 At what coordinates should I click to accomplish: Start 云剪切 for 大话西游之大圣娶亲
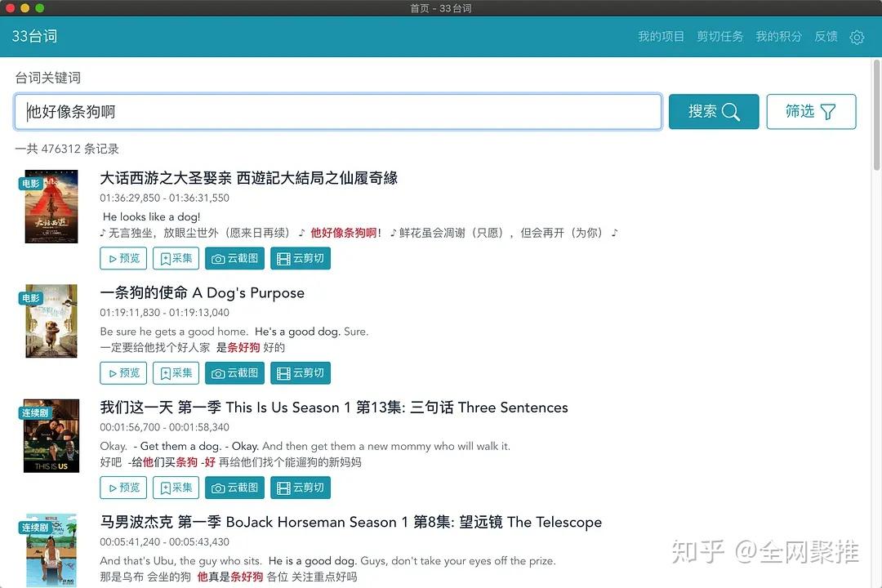pos(301,258)
